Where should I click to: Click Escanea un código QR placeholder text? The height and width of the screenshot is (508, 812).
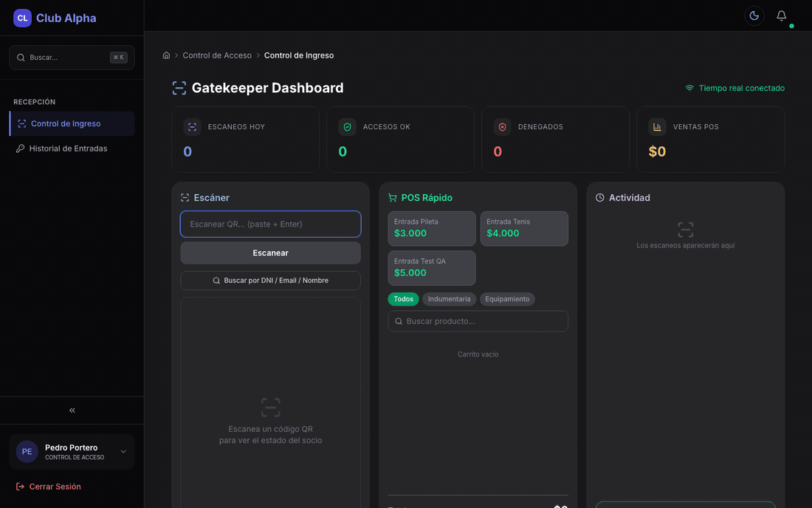point(270,434)
